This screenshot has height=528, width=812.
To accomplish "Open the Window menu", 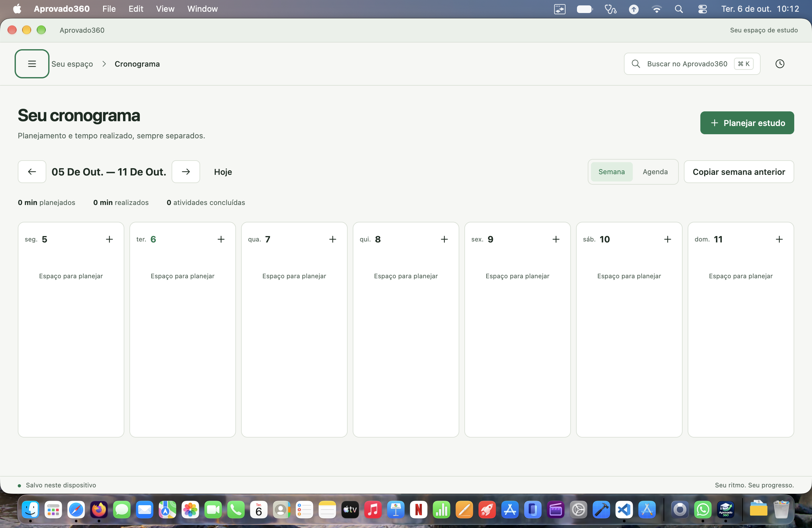I will (x=202, y=9).
